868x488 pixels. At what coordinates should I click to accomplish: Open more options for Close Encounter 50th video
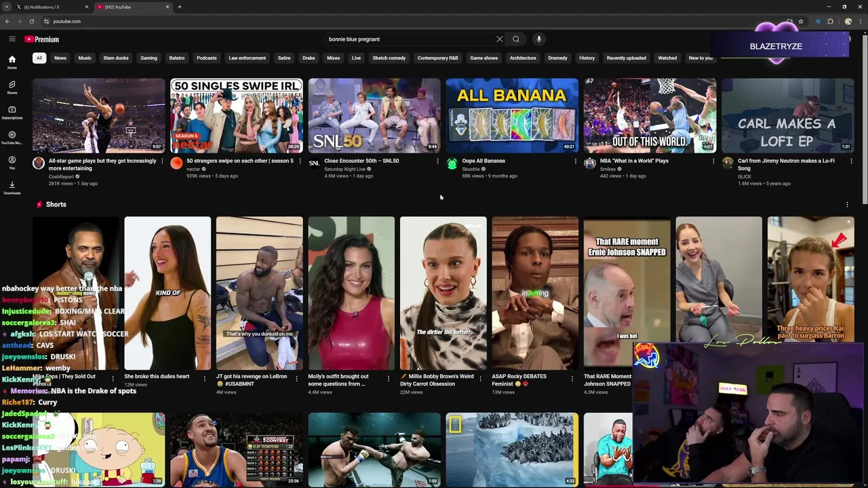437,161
